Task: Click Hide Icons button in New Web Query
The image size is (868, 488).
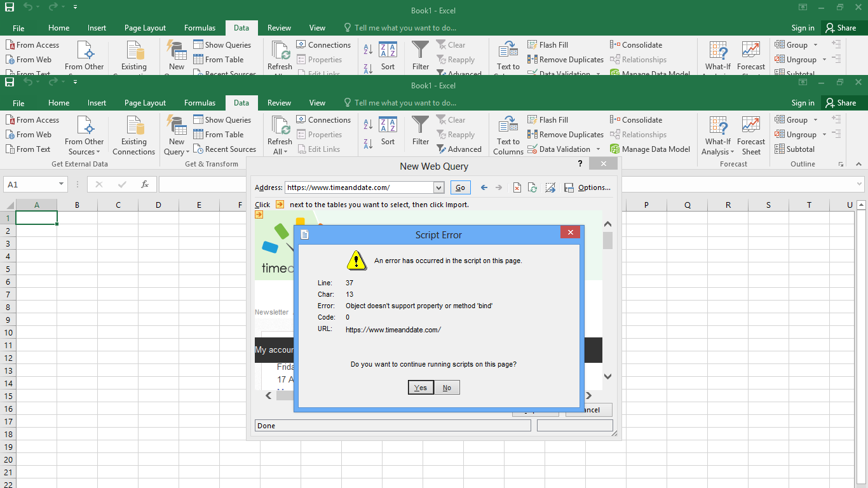Action: coord(550,187)
